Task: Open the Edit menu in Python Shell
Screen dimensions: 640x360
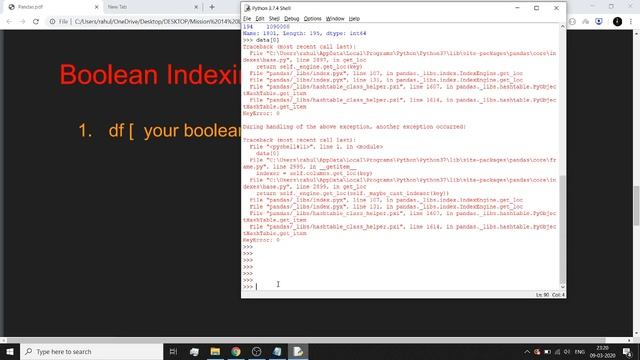Action: pyautogui.click(x=260, y=19)
